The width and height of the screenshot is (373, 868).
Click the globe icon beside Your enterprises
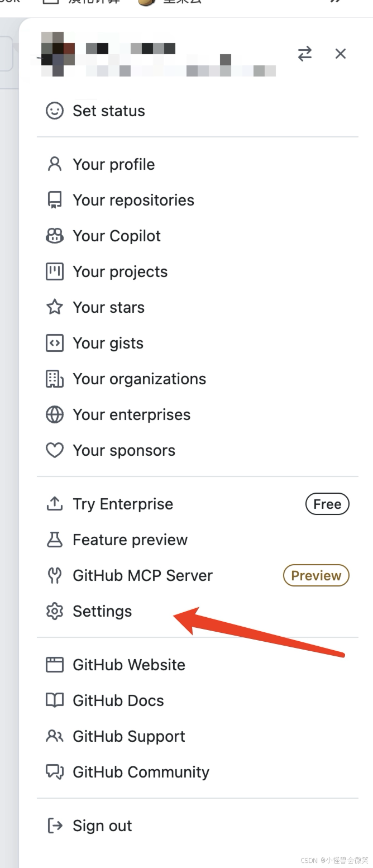[x=54, y=414]
